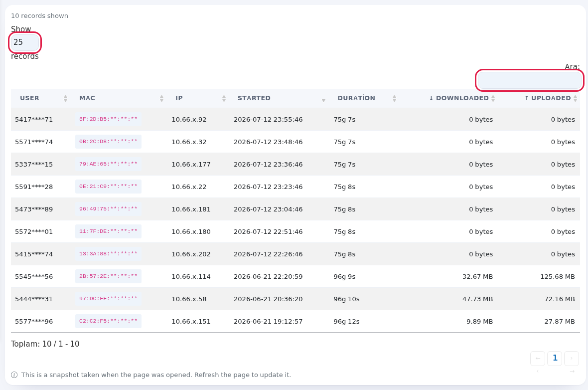Select user 5545****56 cell
The width and height of the screenshot is (588, 390).
[x=34, y=277]
